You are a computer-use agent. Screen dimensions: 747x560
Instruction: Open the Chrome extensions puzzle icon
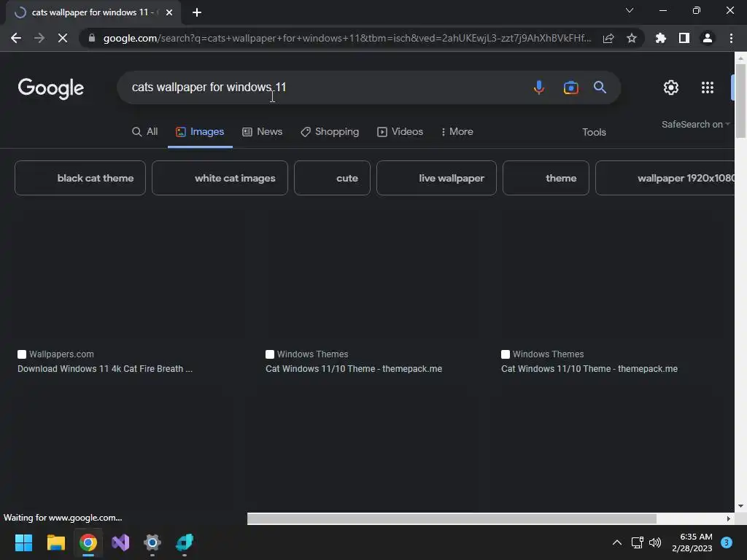click(x=661, y=38)
